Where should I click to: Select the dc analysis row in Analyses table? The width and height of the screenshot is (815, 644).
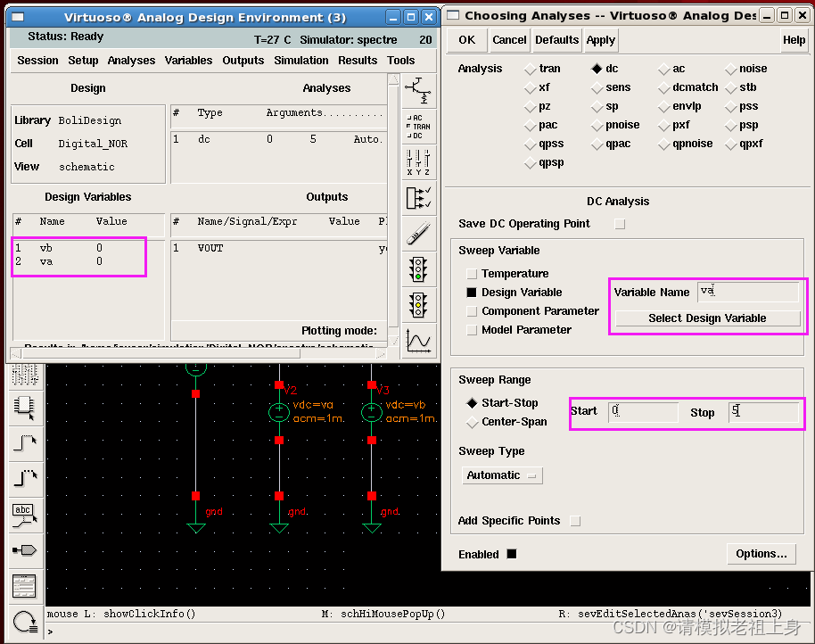(278, 139)
